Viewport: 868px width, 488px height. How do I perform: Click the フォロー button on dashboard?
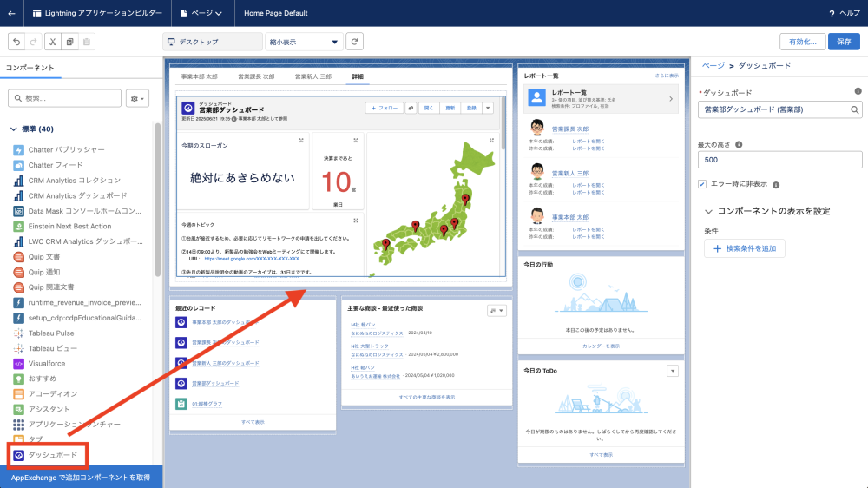tap(385, 108)
